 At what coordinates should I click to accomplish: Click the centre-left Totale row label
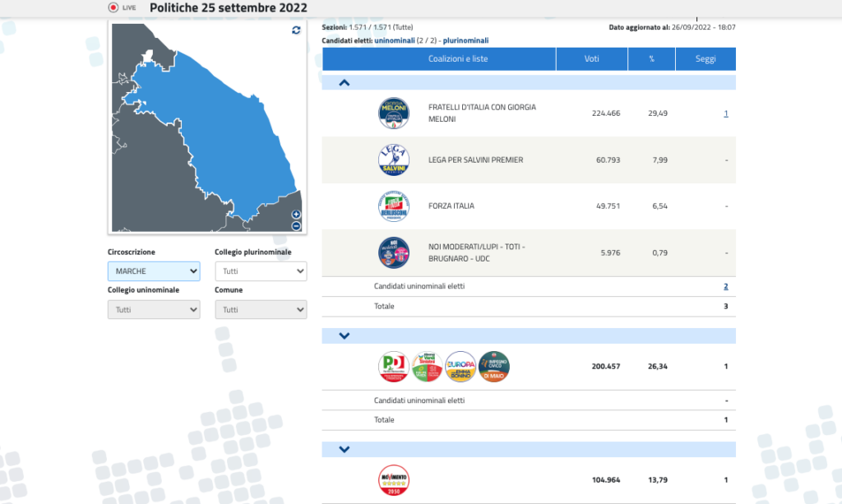pos(384,420)
